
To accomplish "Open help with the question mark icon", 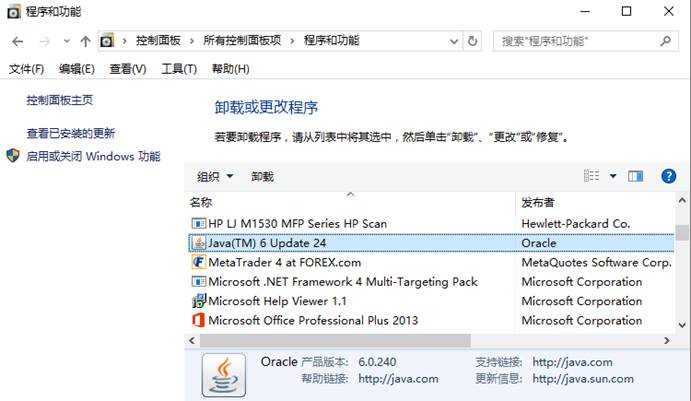I will (669, 176).
